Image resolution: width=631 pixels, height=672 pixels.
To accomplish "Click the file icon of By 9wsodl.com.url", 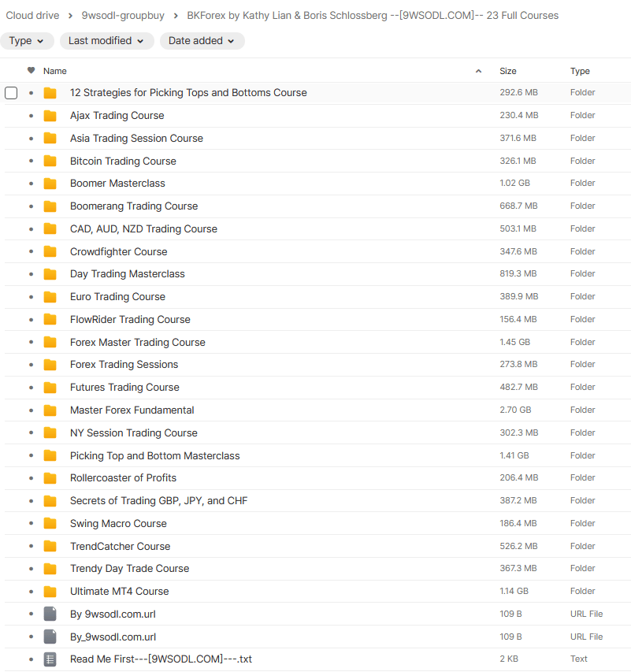I will [x=50, y=614].
